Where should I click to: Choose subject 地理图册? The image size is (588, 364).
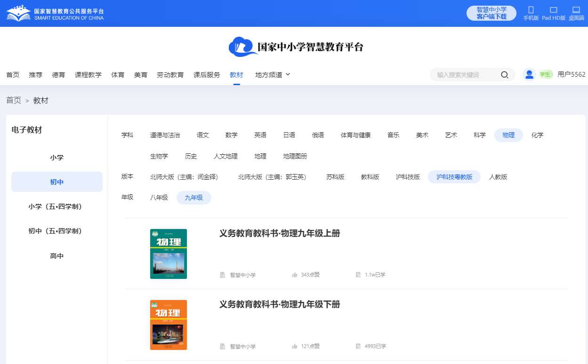(295, 156)
